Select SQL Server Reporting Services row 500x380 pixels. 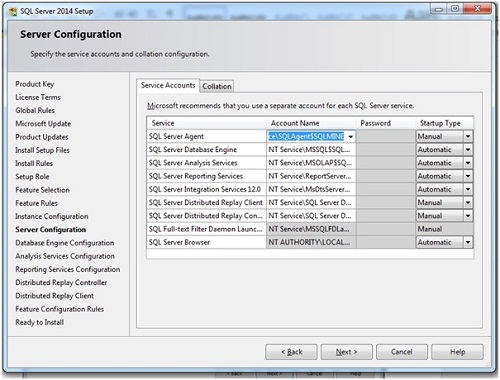[x=206, y=176]
